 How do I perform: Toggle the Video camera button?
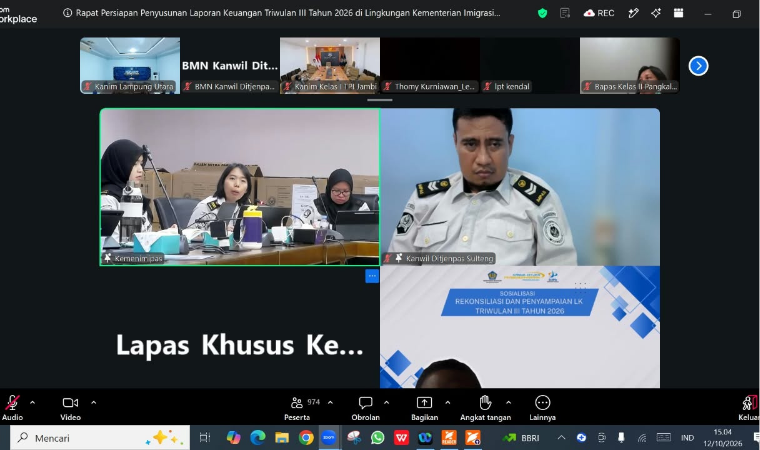[x=70, y=408]
